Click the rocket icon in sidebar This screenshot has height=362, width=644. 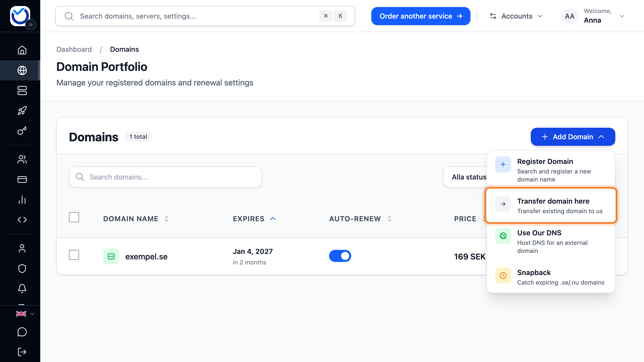click(x=22, y=111)
